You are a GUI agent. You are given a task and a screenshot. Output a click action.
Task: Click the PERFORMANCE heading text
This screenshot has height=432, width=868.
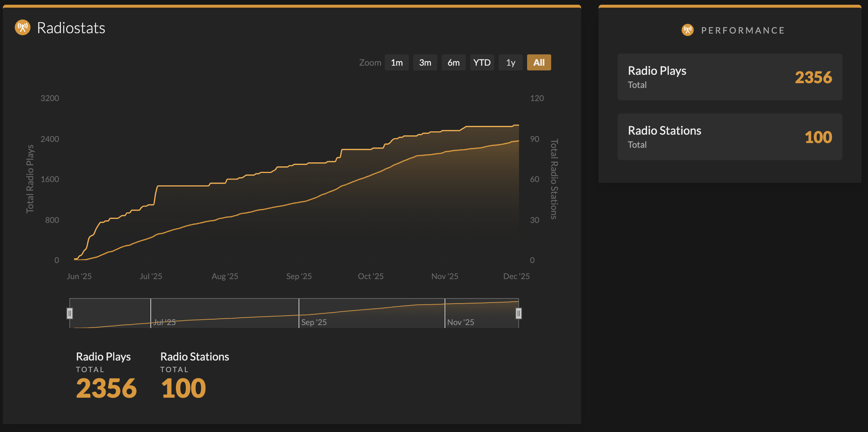[x=742, y=30]
